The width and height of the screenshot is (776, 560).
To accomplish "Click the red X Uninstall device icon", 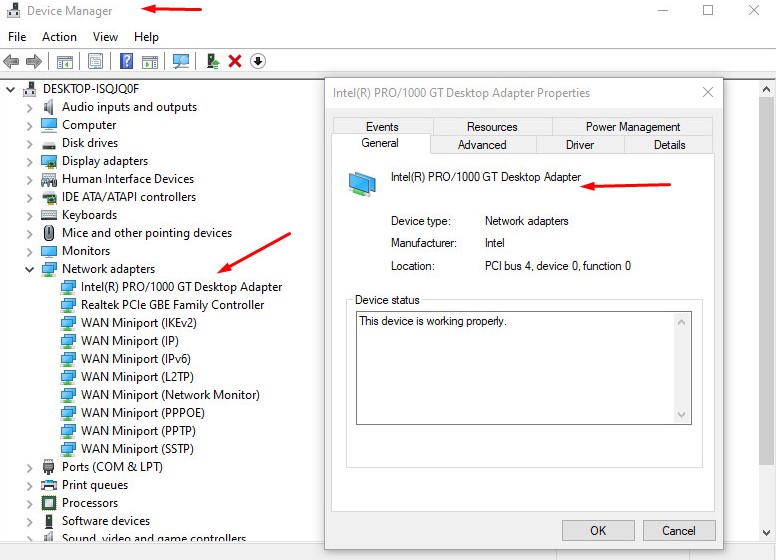I will tap(235, 61).
